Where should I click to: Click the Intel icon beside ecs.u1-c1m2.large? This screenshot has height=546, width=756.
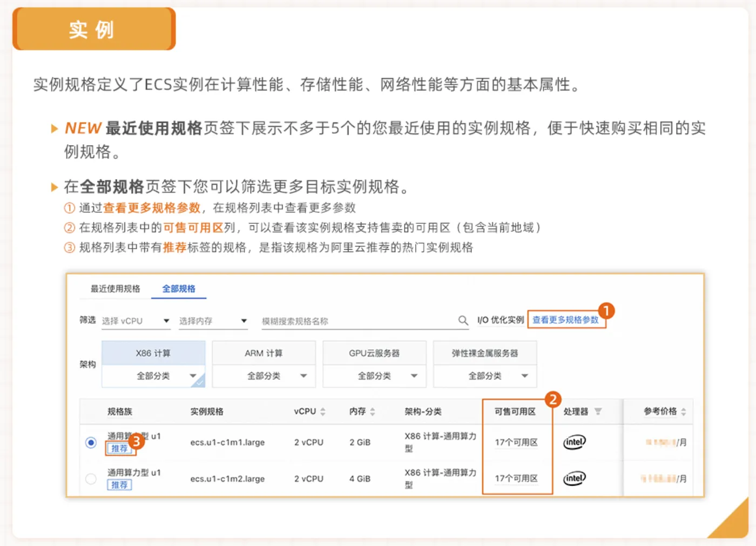[574, 478]
